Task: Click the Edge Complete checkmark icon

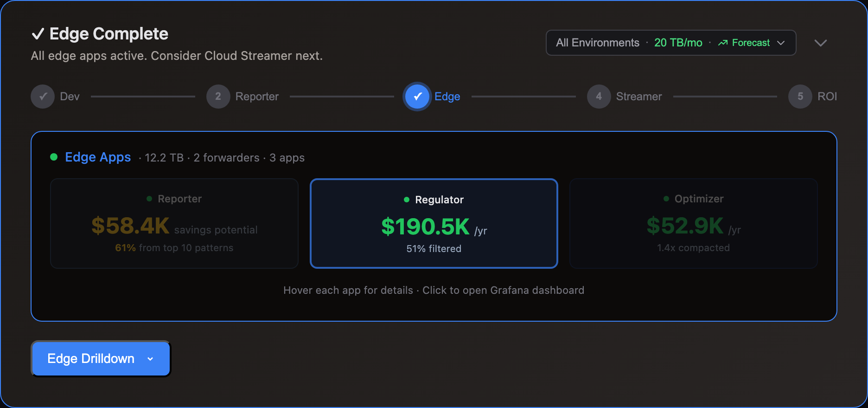Action: [38, 34]
